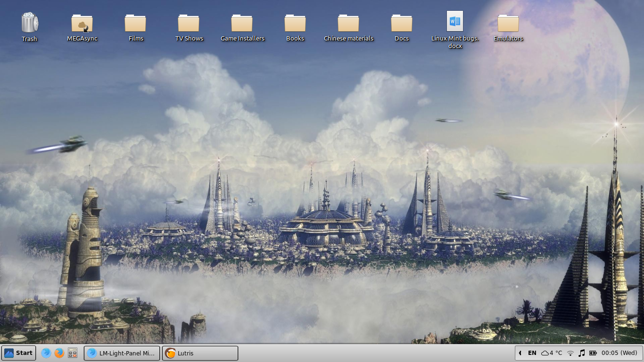The width and height of the screenshot is (644, 362).
Task: Open the EN keyboard layout indicator
Action: coord(532,353)
